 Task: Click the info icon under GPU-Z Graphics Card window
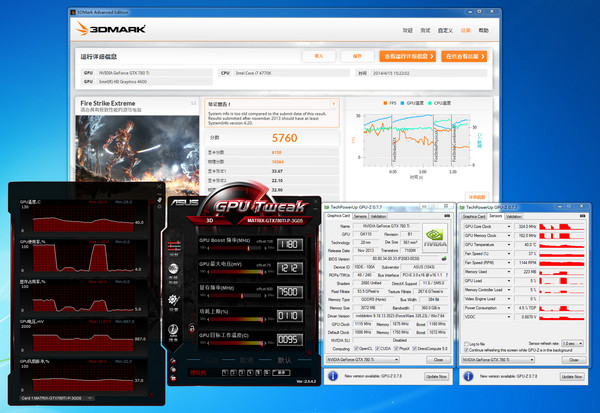click(333, 376)
